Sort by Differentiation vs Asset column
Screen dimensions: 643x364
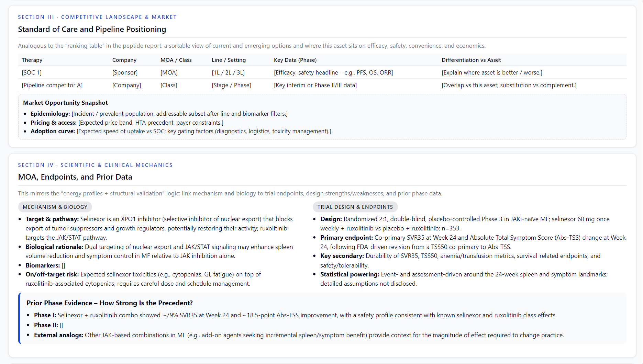click(471, 60)
